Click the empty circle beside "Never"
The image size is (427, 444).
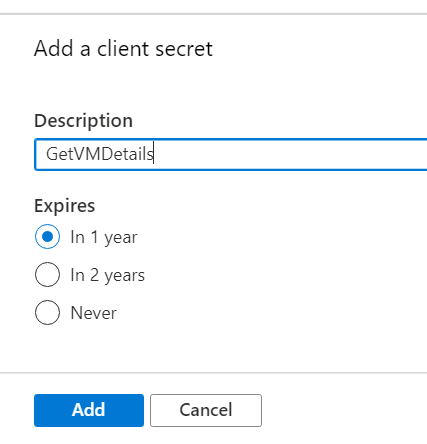click(x=47, y=313)
